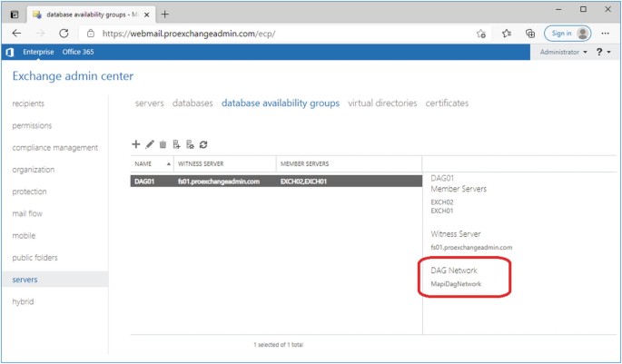Viewport: 622px width, 364px height.
Task: Close the database availability groups browser tab
Action: (x=146, y=15)
